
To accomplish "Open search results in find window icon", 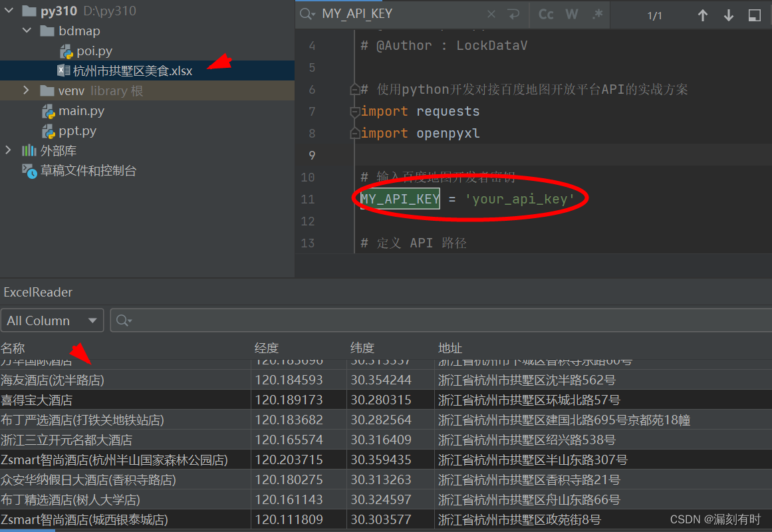I will pos(754,15).
